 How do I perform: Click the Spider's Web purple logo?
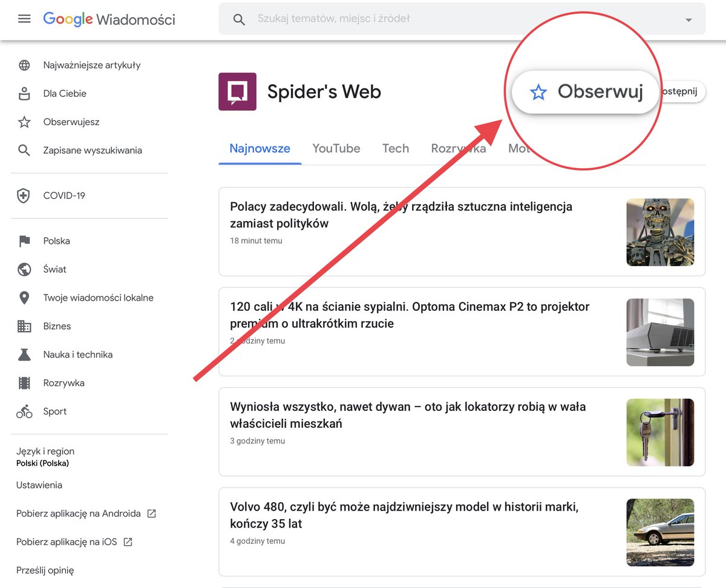click(237, 91)
